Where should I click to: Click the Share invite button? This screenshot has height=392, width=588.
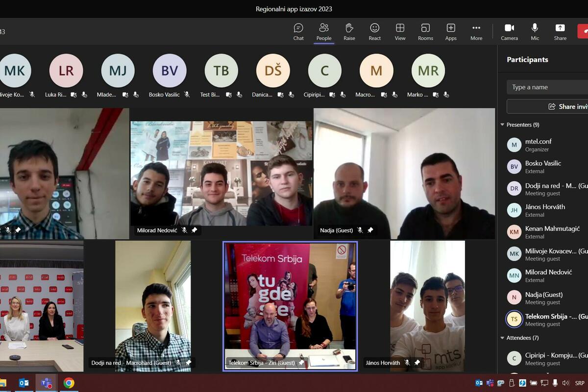[563, 106]
